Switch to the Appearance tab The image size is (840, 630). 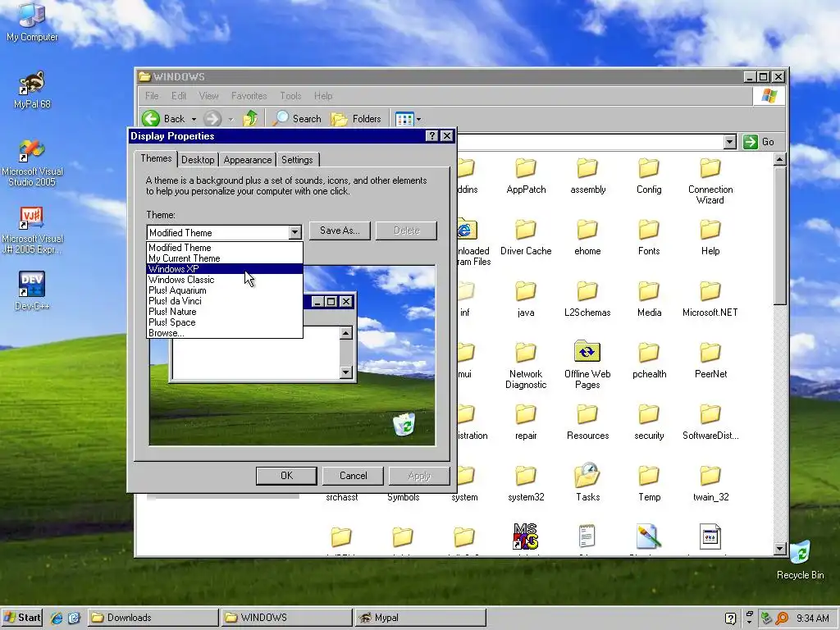pos(248,160)
